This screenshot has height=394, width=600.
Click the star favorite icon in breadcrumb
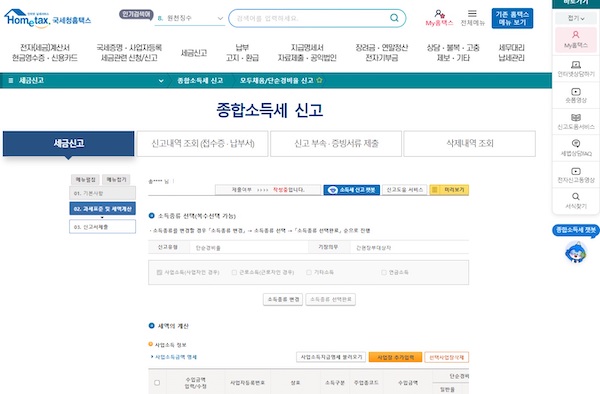[320, 80]
